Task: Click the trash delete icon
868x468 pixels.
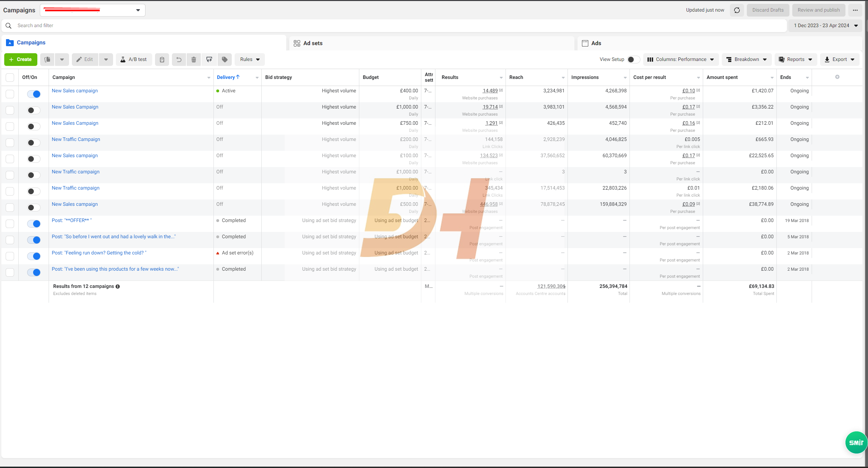Action: point(194,60)
